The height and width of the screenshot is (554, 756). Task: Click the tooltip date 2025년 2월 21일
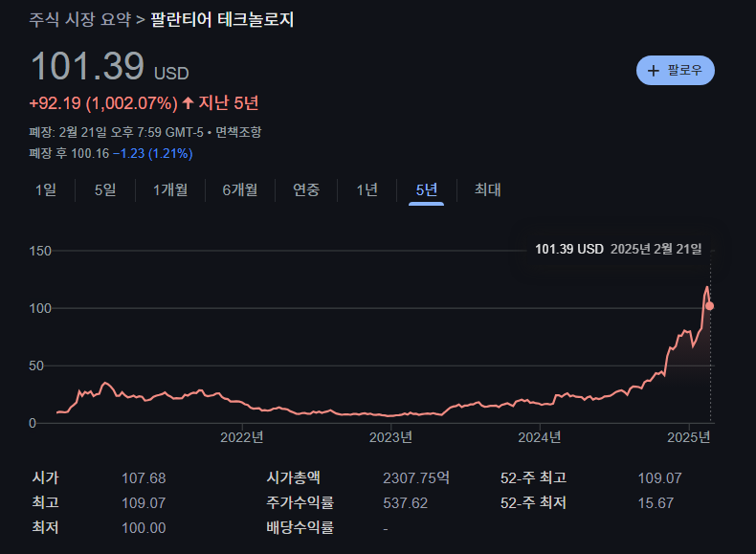click(656, 249)
